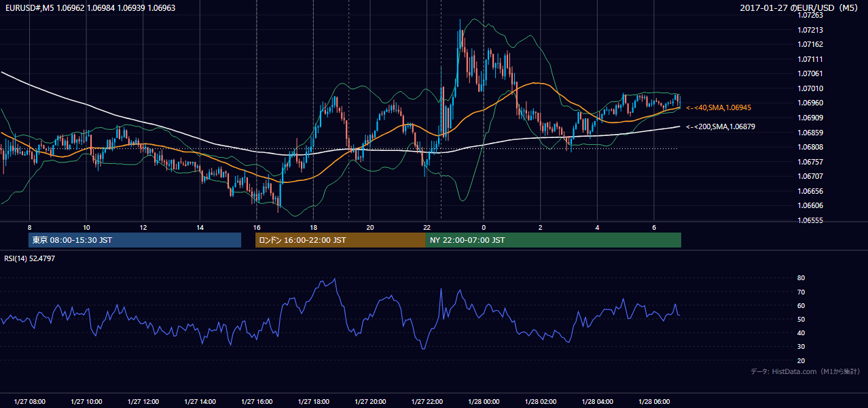Click the 1/27 22:00 time label
The image size is (868, 408).
click(427, 402)
